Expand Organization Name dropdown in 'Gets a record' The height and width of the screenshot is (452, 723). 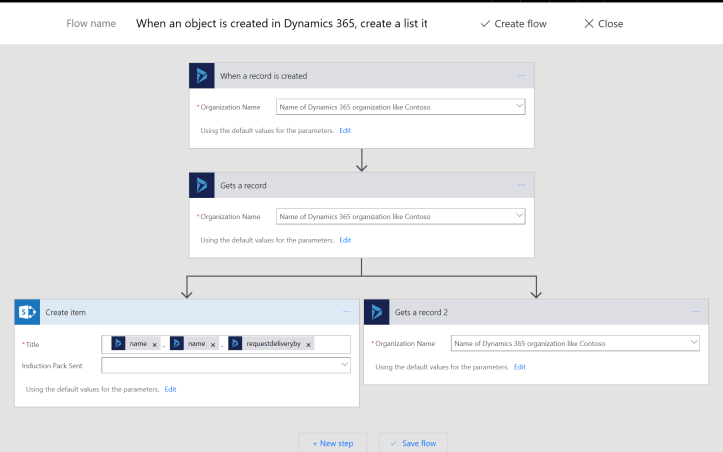point(519,215)
